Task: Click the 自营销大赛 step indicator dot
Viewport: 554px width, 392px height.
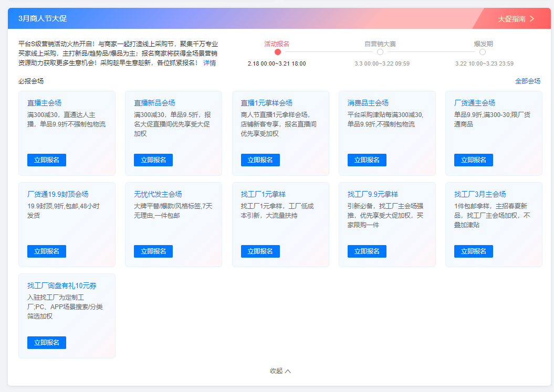Action: (x=380, y=52)
